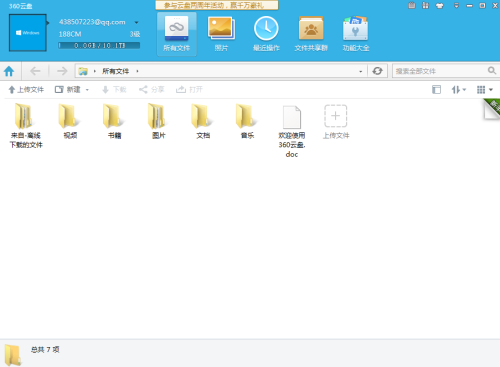Toggle the preview pane icon
Screen dimensions: 500x367
pos(436,89)
